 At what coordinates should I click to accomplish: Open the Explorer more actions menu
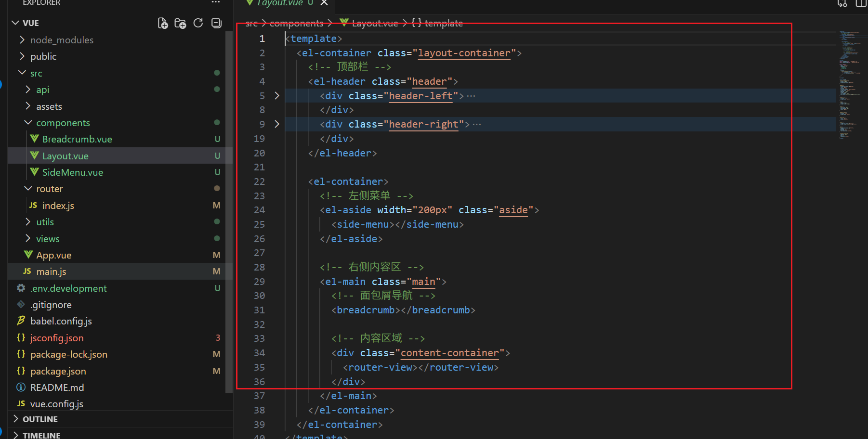216,2
